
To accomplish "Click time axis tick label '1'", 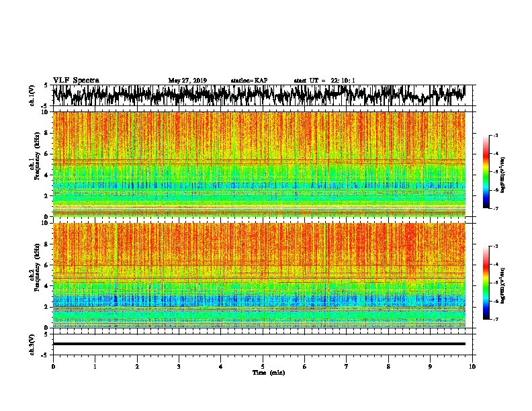I will pyautogui.click(x=95, y=366).
